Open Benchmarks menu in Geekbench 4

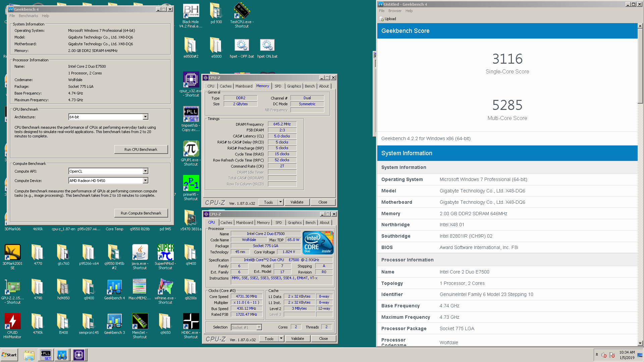(x=28, y=16)
